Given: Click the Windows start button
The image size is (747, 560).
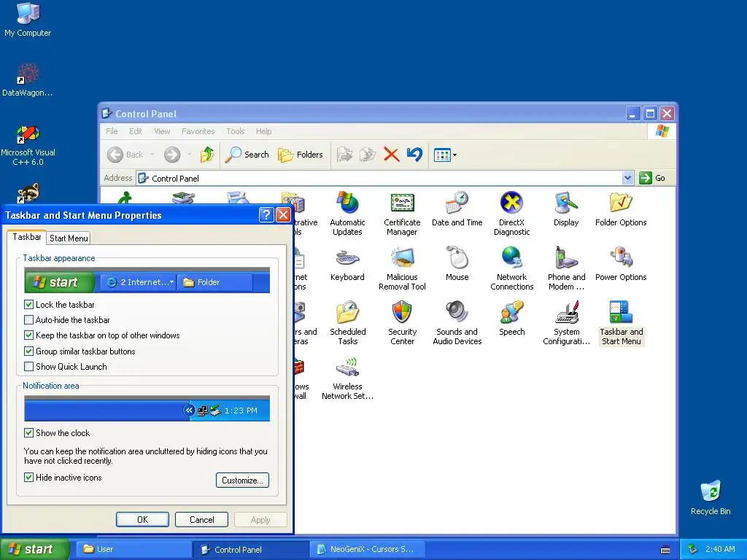Looking at the screenshot, I should [x=34, y=550].
